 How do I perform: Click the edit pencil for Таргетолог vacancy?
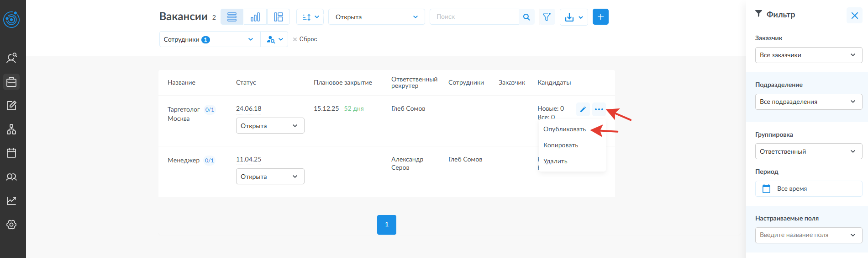pos(583,109)
